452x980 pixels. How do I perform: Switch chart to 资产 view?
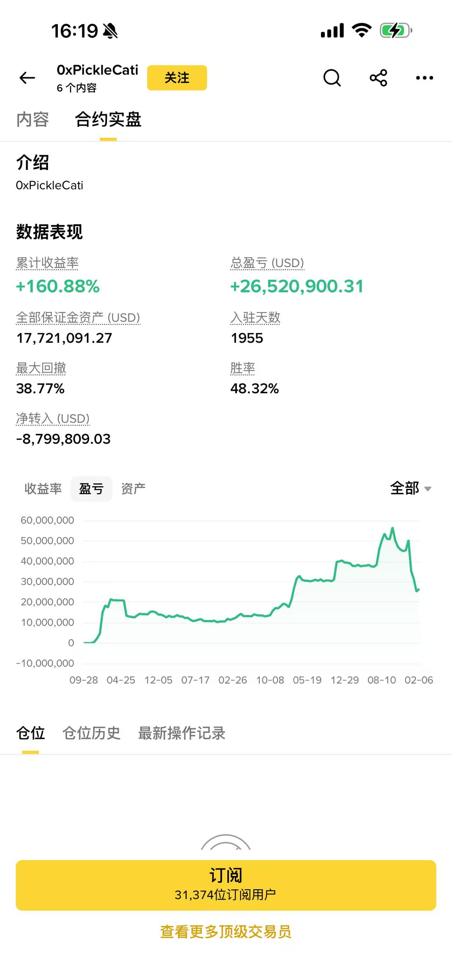[133, 489]
